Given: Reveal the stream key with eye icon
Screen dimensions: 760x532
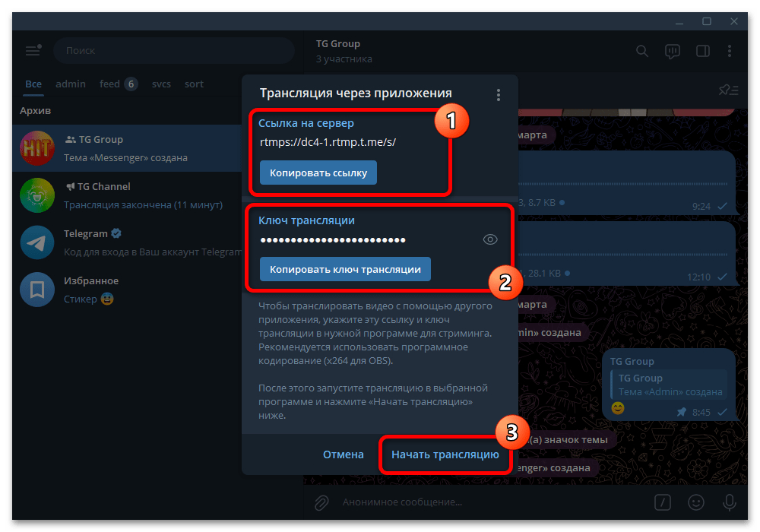Looking at the screenshot, I should pyautogui.click(x=490, y=239).
